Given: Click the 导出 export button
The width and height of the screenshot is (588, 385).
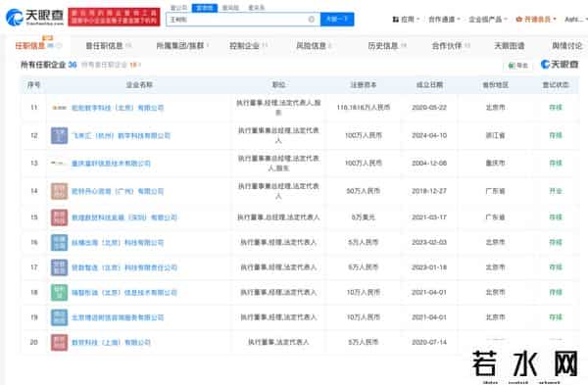Looking at the screenshot, I should tap(517, 66).
